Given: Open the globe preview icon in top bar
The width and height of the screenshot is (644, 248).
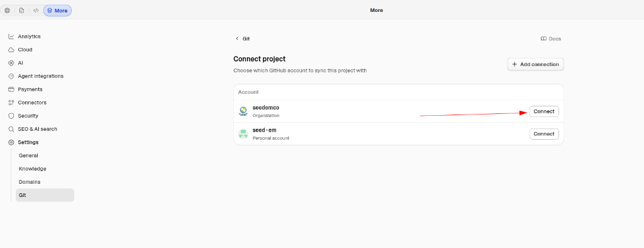Looking at the screenshot, I should [x=7, y=11].
